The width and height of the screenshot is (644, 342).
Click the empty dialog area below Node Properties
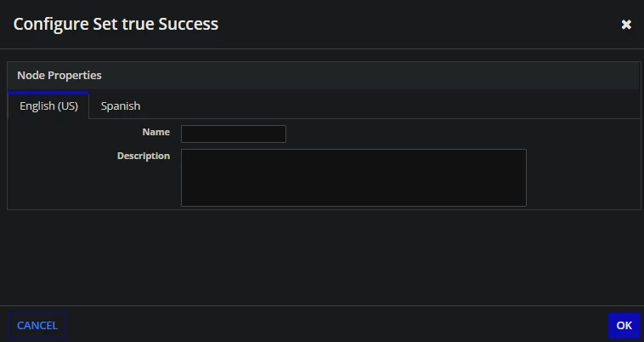pos(322,257)
